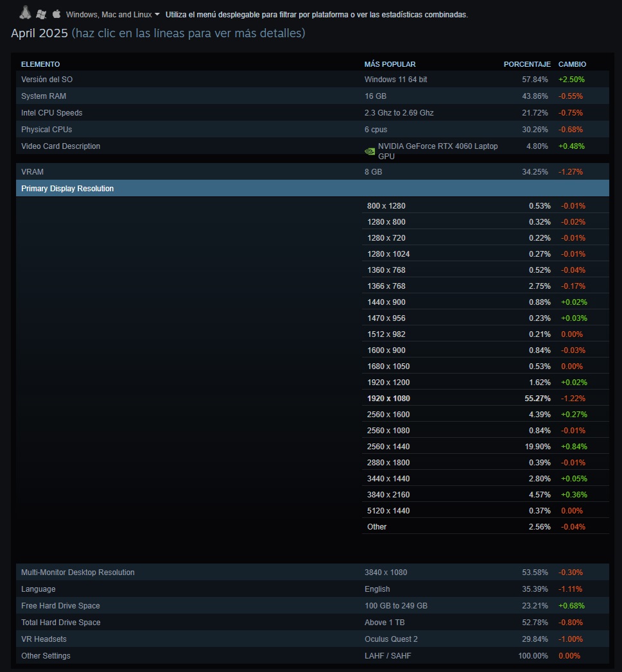Collapse the Primary Display Resolution section
This screenshot has width=622, height=672.
67,189
